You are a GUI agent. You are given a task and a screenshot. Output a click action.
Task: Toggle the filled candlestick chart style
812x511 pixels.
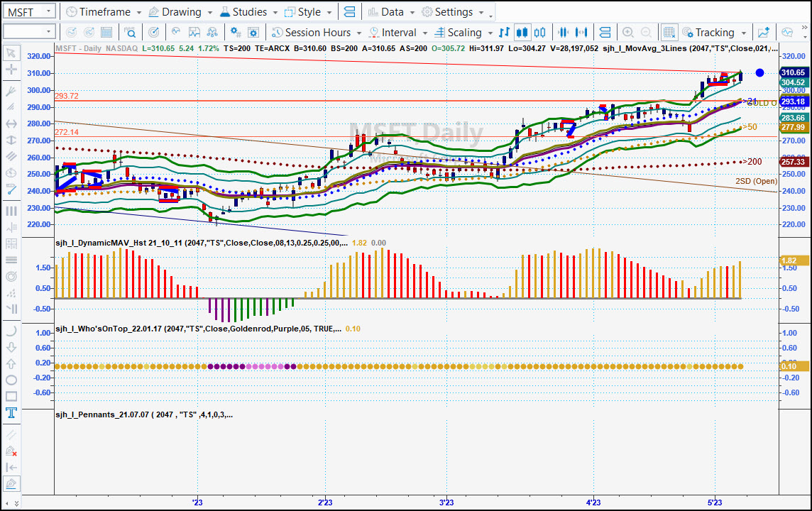pos(522,33)
